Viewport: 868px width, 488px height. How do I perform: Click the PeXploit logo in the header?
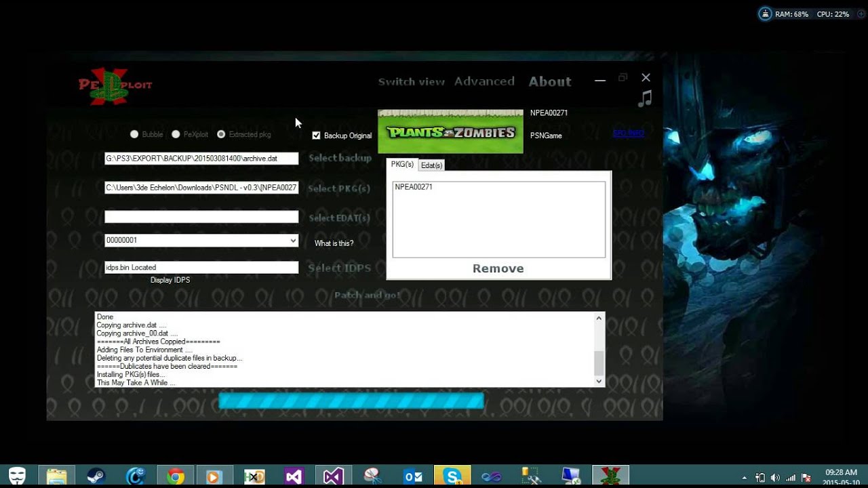point(115,86)
